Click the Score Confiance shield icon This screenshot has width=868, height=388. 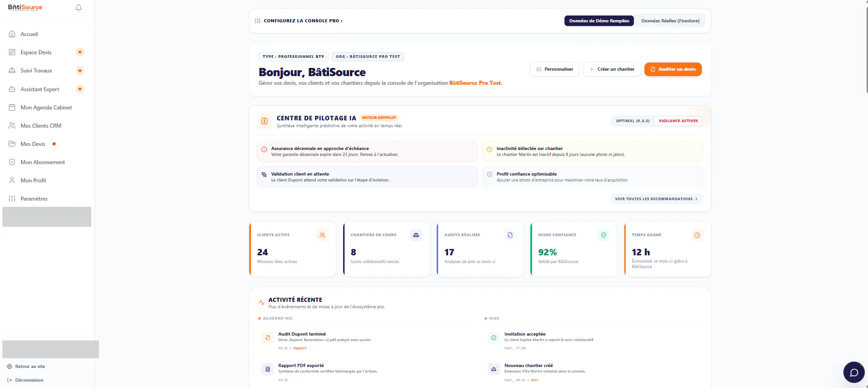603,235
